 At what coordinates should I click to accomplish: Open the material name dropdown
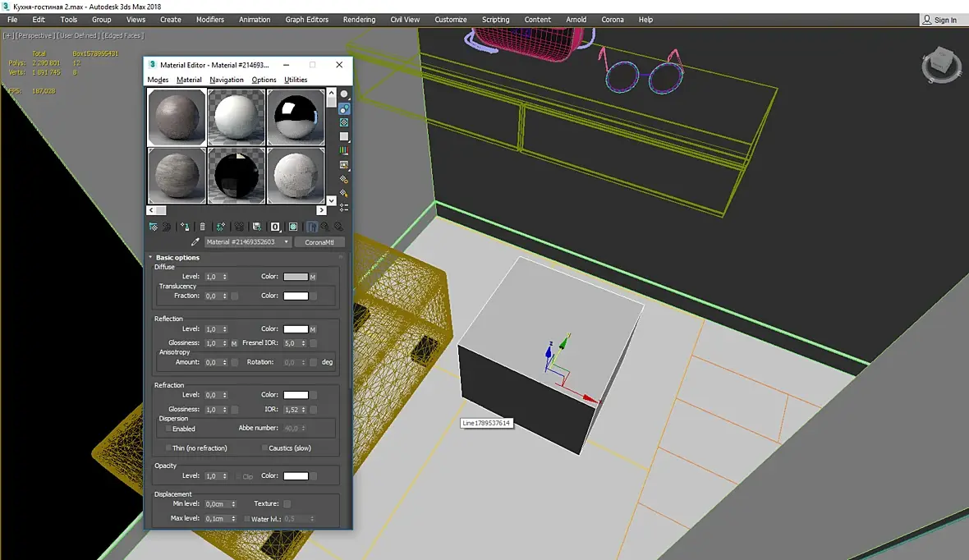pos(287,242)
